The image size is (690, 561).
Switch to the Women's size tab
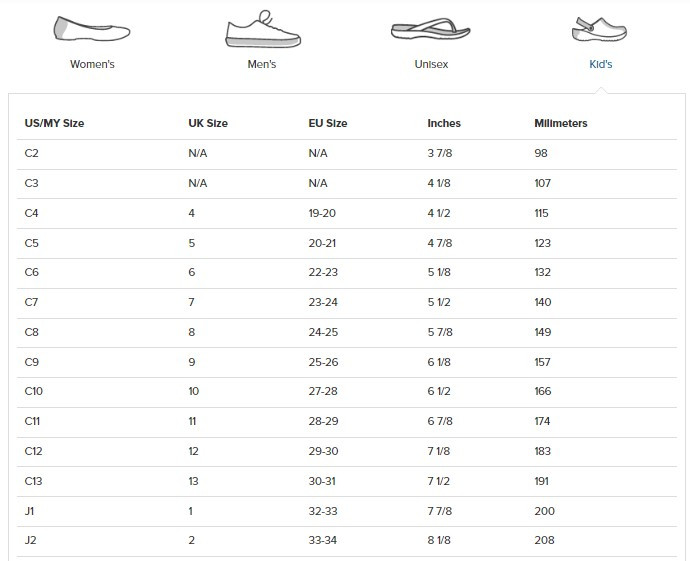click(92, 64)
